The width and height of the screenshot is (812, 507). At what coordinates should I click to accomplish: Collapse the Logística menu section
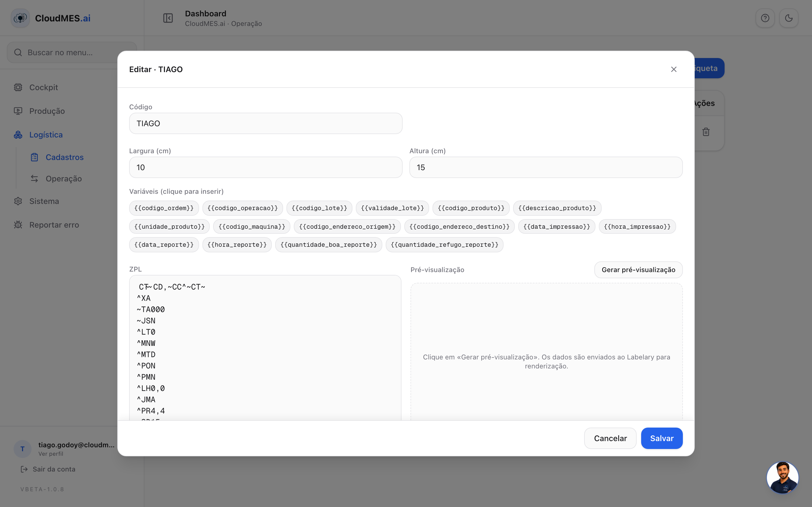tap(46, 135)
